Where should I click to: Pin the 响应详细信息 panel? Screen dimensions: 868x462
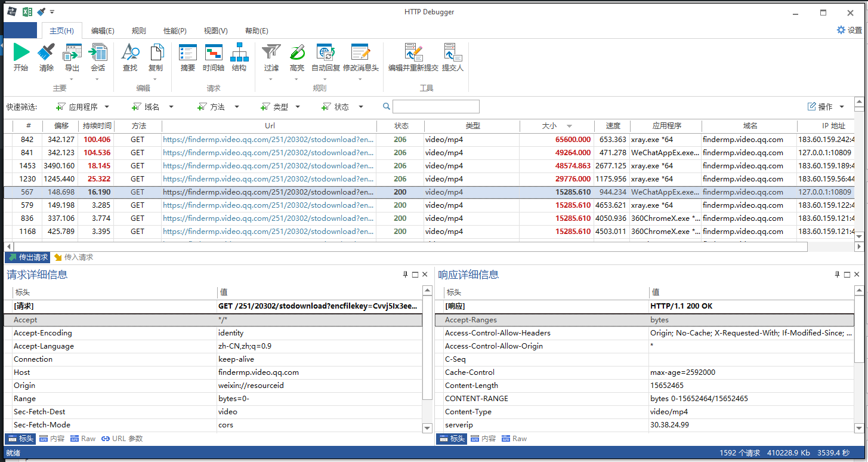coord(838,275)
